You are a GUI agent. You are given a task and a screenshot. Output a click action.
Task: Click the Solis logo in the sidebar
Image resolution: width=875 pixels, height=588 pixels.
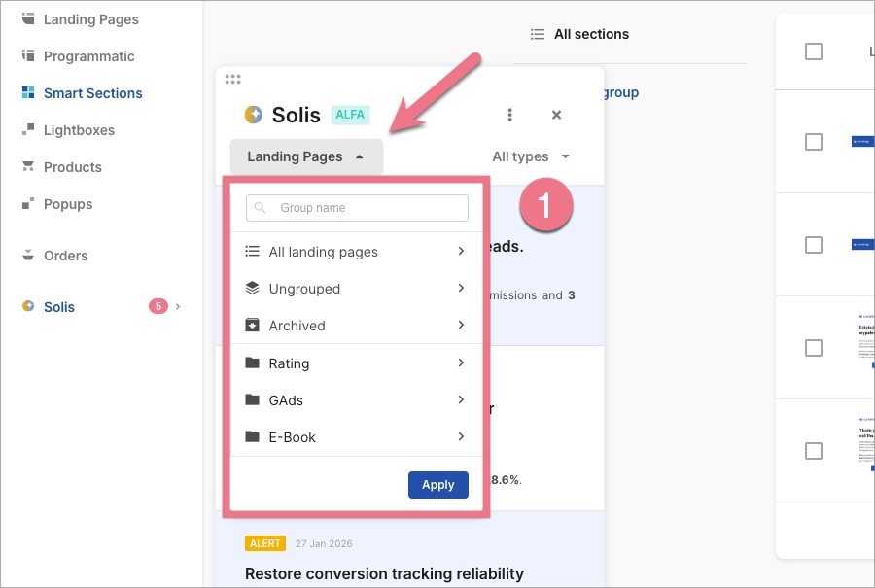[x=27, y=306]
